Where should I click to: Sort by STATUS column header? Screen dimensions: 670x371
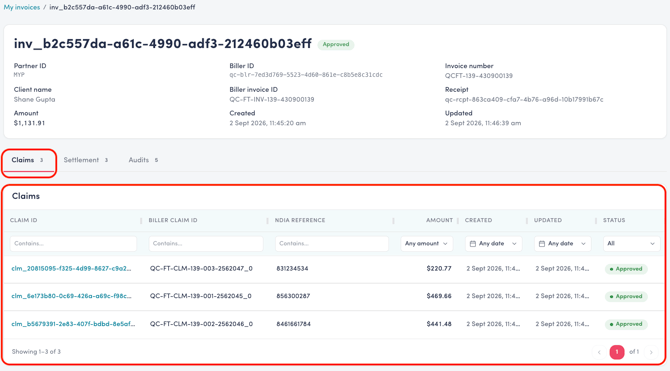[x=614, y=220]
